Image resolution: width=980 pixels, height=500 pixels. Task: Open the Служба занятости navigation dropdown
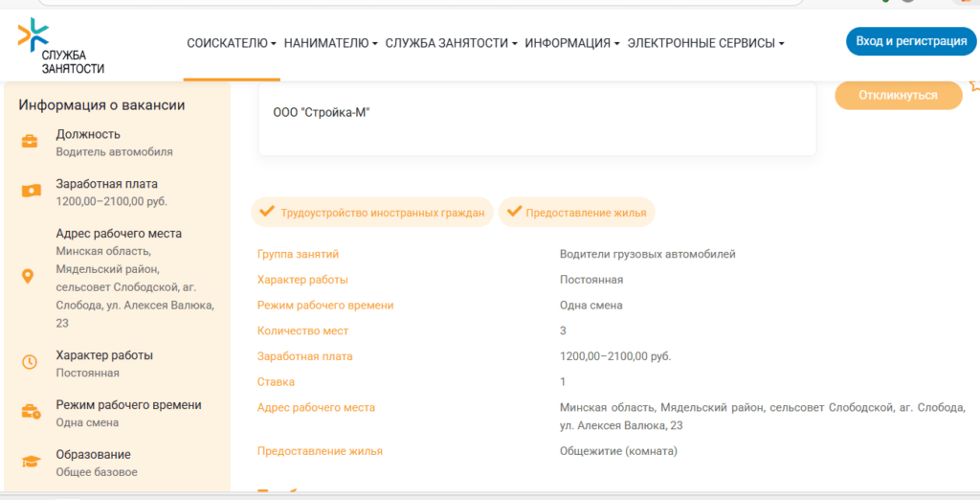pyautogui.click(x=451, y=43)
